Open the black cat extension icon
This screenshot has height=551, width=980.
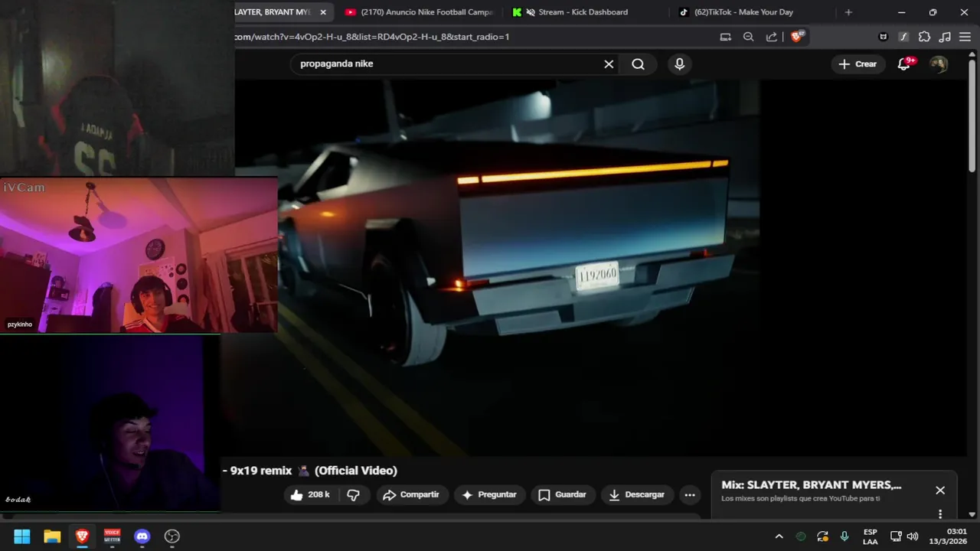point(883,37)
